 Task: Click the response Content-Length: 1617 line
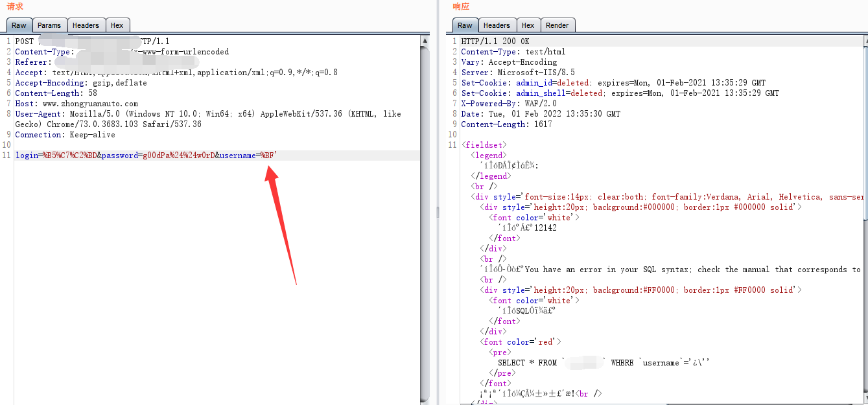pyautogui.click(x=506, y=124)
